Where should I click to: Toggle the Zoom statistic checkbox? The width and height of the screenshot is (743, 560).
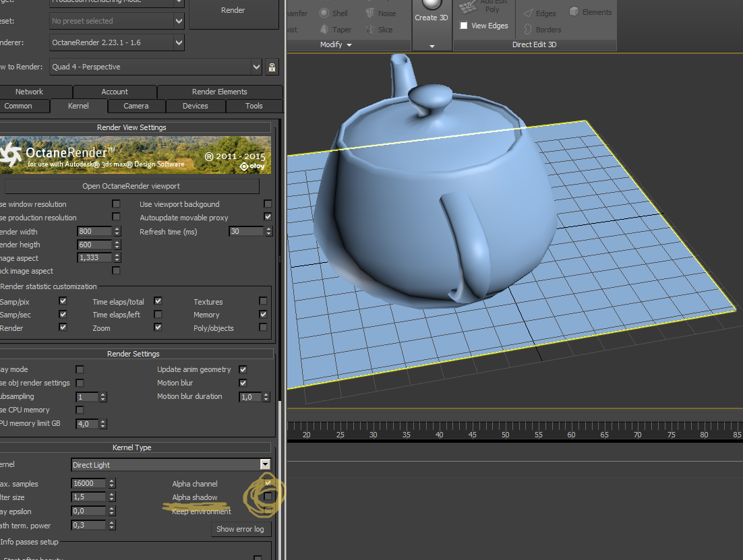[x=158, y=327]
